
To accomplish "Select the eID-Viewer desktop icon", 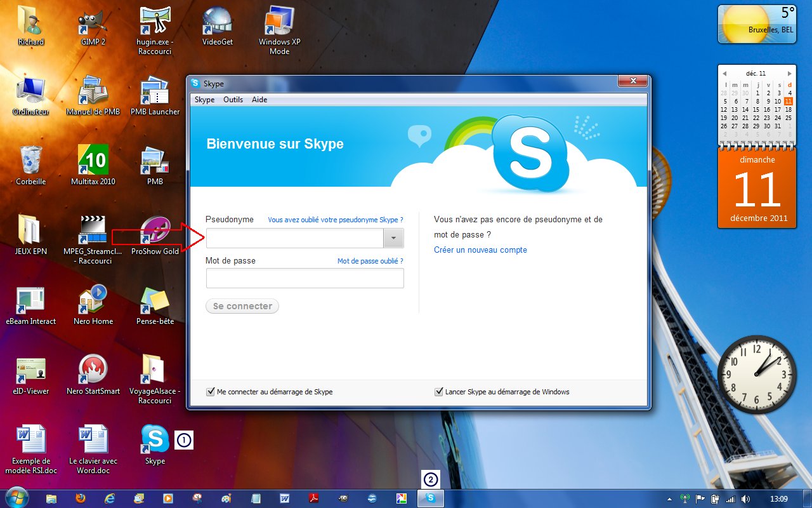I will (x=31, y=376).
